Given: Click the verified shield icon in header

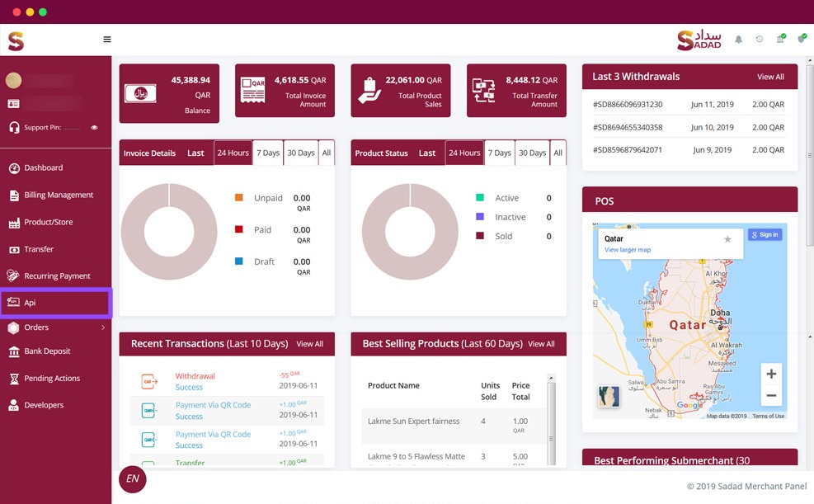Looking at the screenshot, I should coord(802,39).
